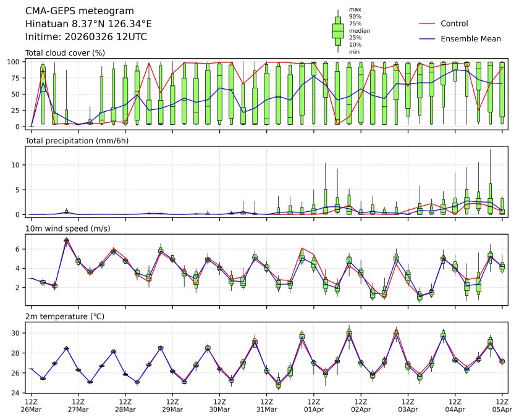Screen dimensions: 519x420
Task: Select the 12Z 01Apr time axis label
Action: point(314,405)
